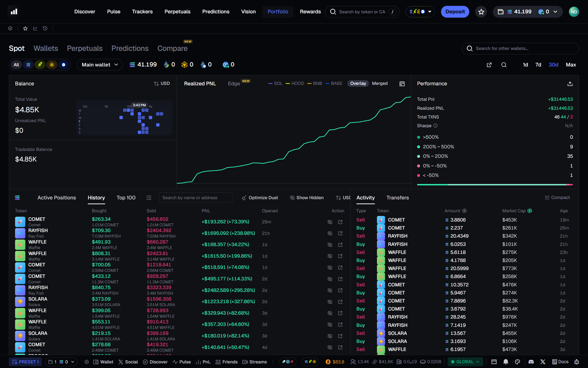Click the notification bell in the bottom bar

tap(506, 362)
